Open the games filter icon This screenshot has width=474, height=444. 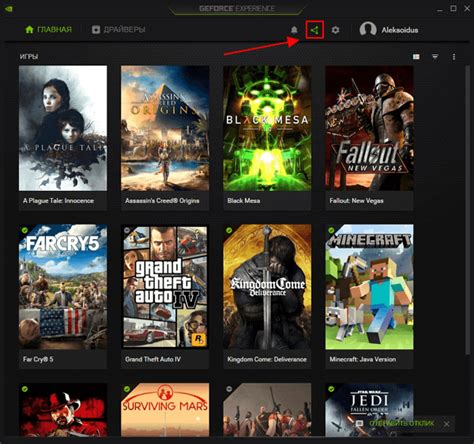[435, 57]
